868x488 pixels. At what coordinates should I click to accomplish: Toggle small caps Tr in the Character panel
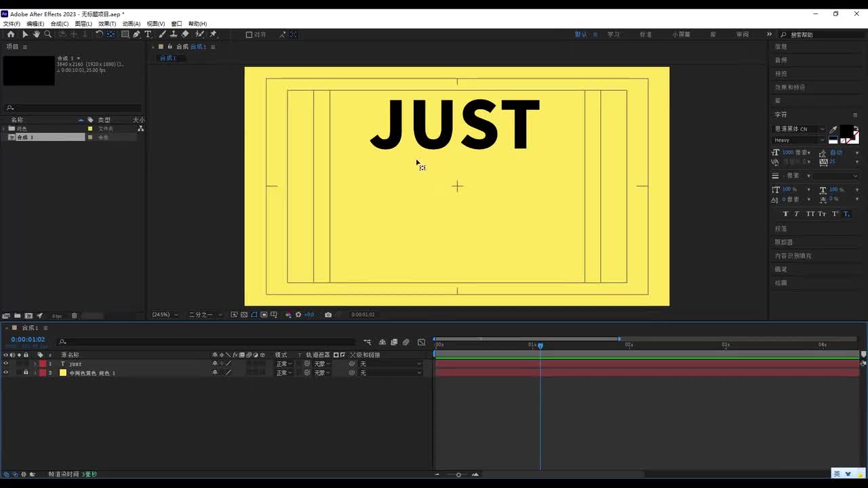(822, 214)
